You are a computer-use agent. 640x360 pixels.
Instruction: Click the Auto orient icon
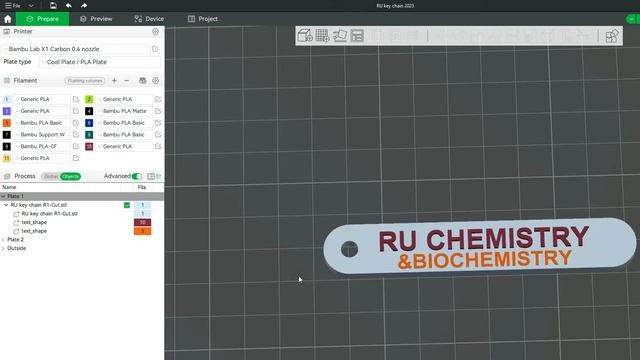pos(340,36)
